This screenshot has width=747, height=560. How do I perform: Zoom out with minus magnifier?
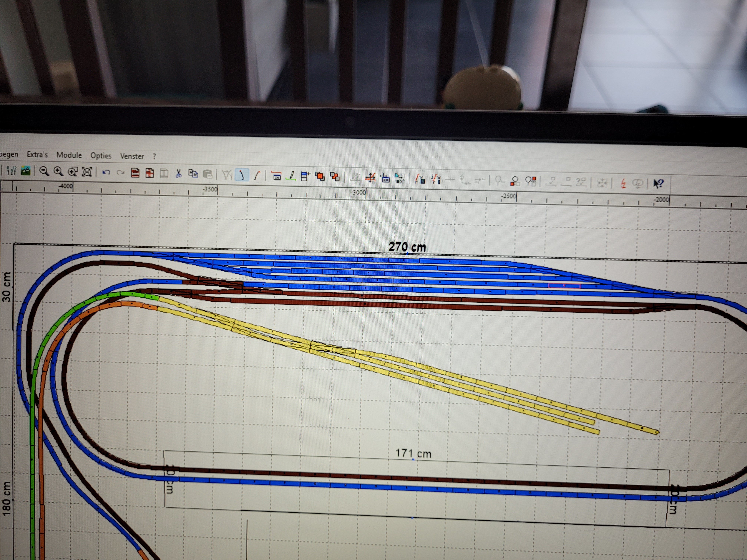pyautogui.click(x=44, y=171)
